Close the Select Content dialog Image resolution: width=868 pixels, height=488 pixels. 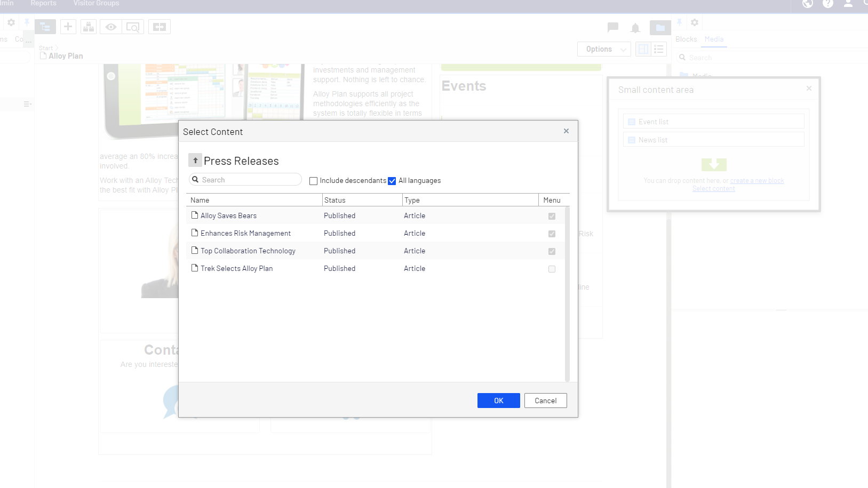point(566,131)
